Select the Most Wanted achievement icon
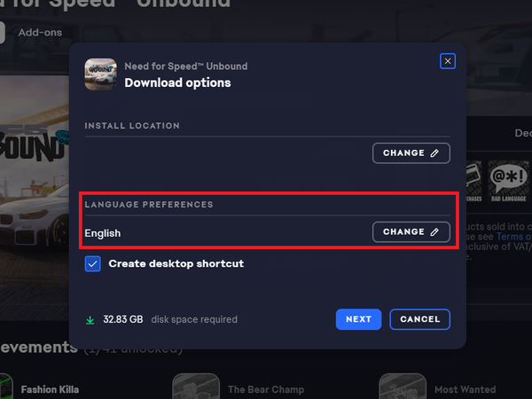Viewport: 532px width, 399px height. coord(402,387)
